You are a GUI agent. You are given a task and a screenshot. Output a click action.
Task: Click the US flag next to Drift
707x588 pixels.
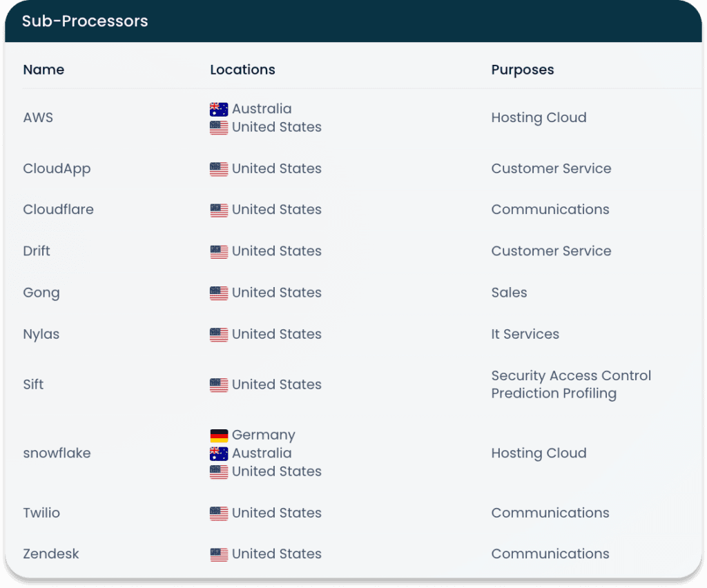point(218,251)
